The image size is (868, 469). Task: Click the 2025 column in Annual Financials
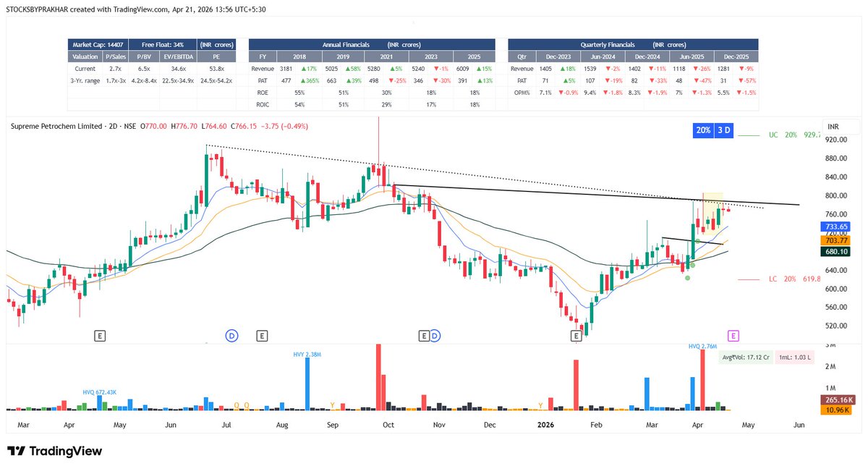[475, 56]
